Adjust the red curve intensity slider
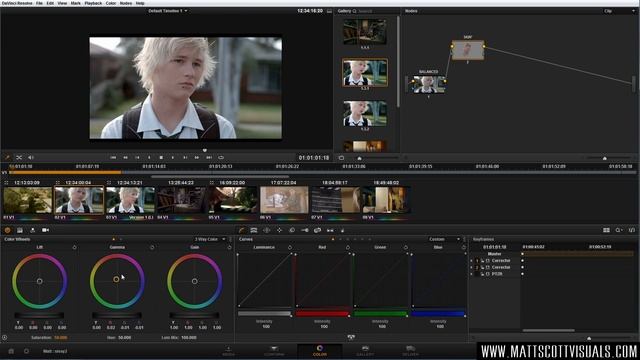The width and height of the screenshot is (640, 360). point(322,314)
